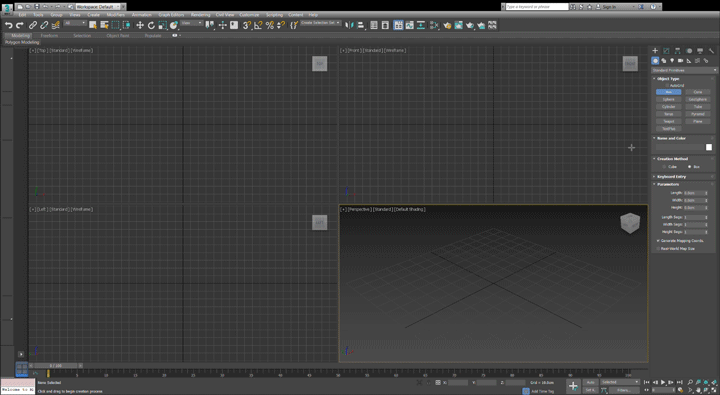Click the Maximize Viewport Toggle icon
This screenshot has height=395, width=720.
[x=714, y=390]
